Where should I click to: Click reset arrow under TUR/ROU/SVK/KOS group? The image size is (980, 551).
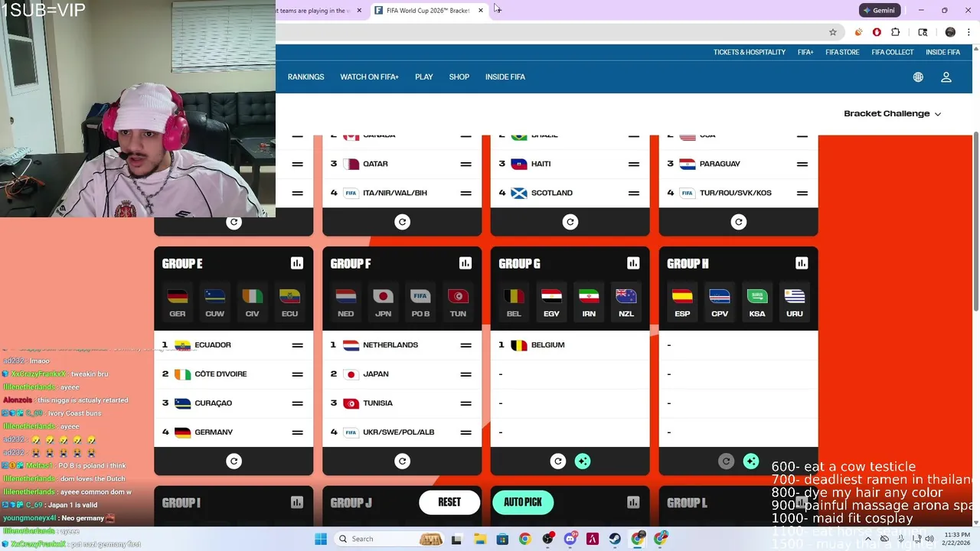[x=739, y=222]
